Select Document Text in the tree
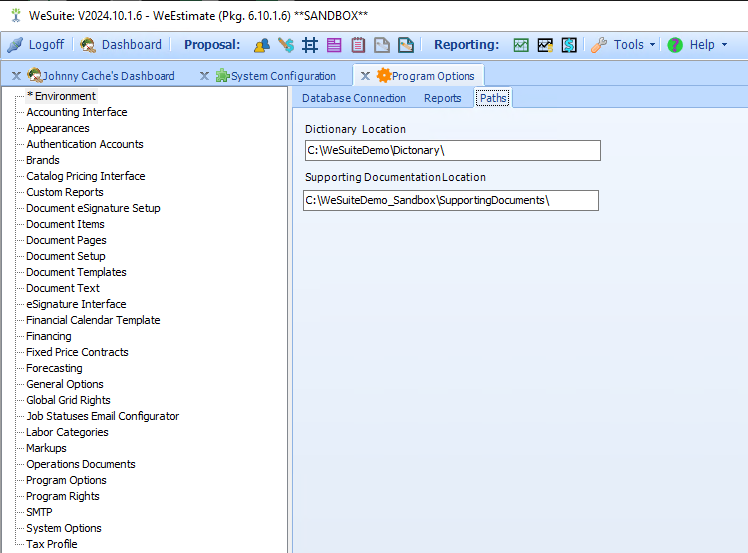Screen dimensions: 748x553 [63, 288]
